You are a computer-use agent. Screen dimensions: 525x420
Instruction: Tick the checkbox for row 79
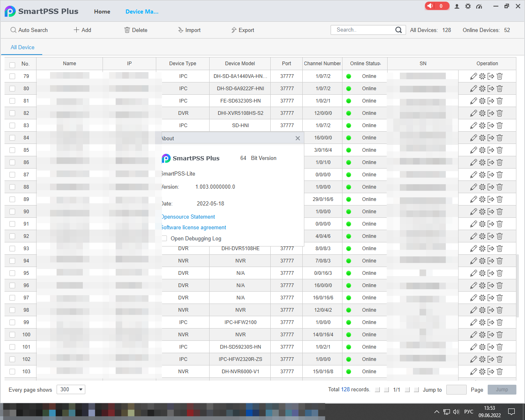pyautogui.click(x=12, y=76)
